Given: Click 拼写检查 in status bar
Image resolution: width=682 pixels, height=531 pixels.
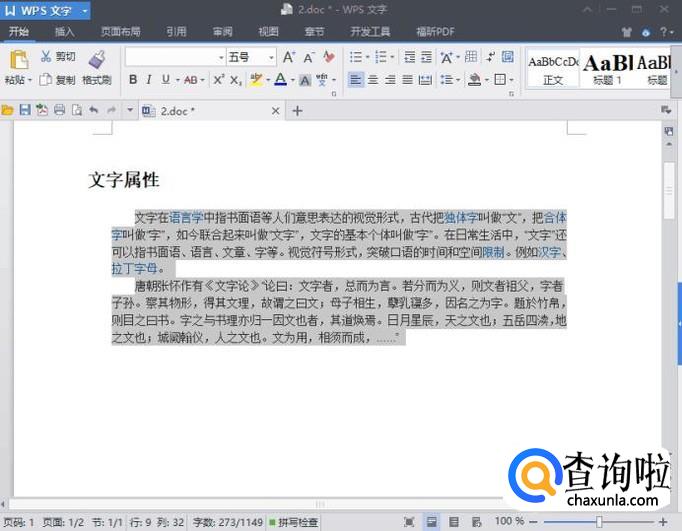Looking at the screenshot, I should pos(294,522).
